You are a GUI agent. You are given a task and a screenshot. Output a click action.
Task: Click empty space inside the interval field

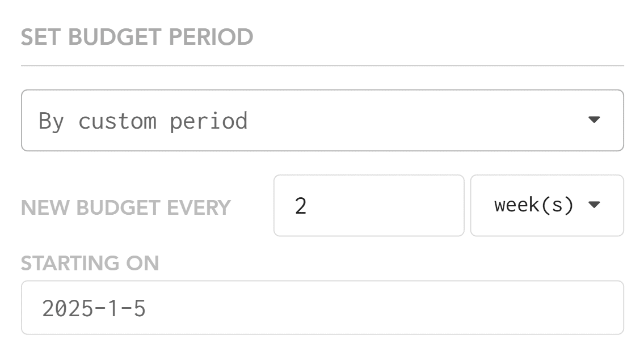tap(397, 205)
